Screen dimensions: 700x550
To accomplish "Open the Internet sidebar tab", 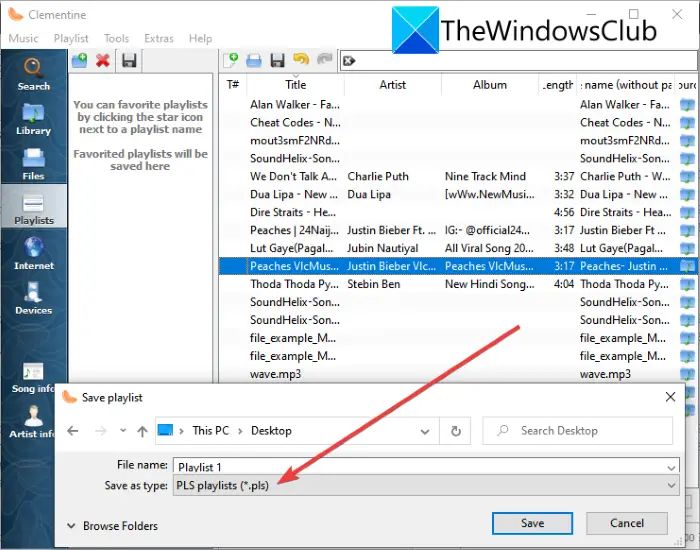I will (33, 253).
